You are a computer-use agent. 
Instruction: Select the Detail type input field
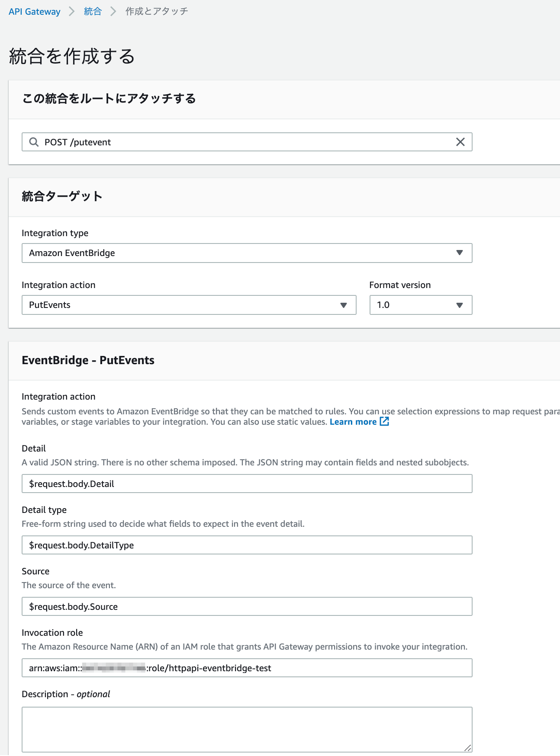tap(247, 545)
